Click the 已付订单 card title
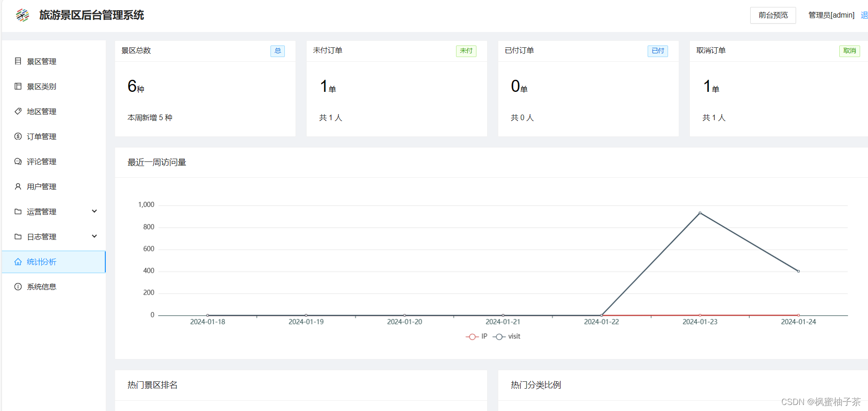The height and width of the screenshot is (411, 868). [x=519, y=51]
